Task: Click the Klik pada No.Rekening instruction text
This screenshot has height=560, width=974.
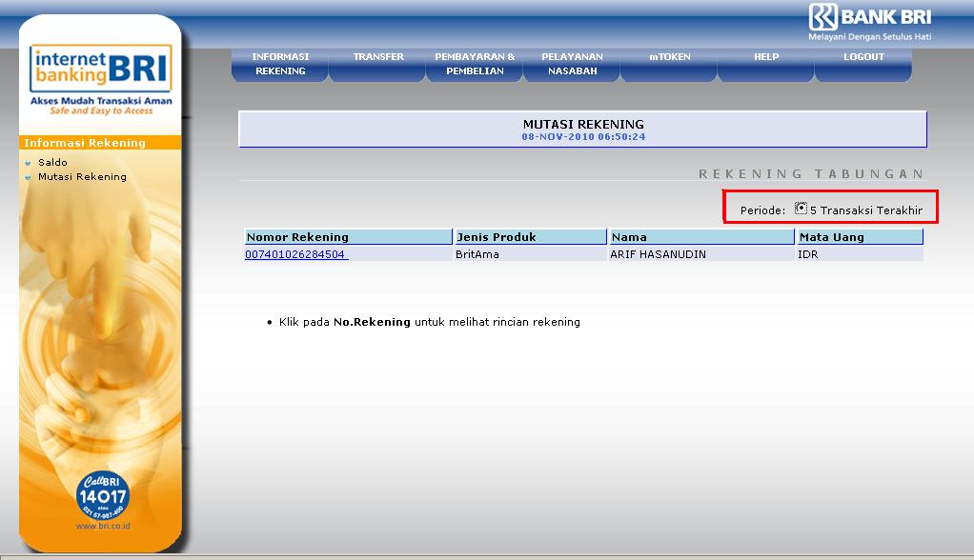Action: (x=429, y=322)
